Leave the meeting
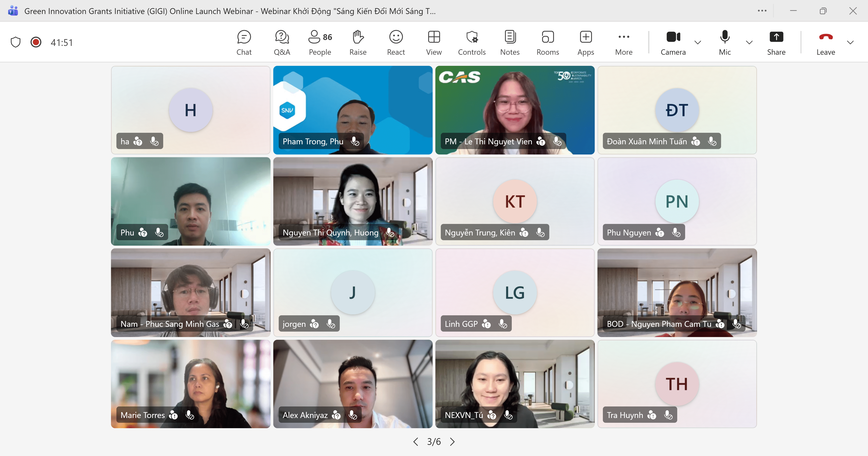Viewport: 868px width, 456px height. pos(826,43)
